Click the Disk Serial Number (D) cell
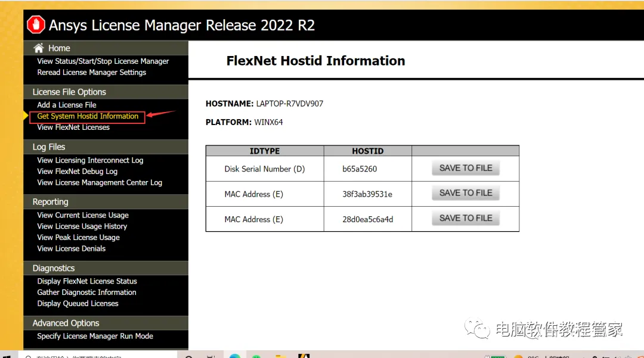Viewport: 644px width, 358px height. pyautogui.click(x=265, y=169)
